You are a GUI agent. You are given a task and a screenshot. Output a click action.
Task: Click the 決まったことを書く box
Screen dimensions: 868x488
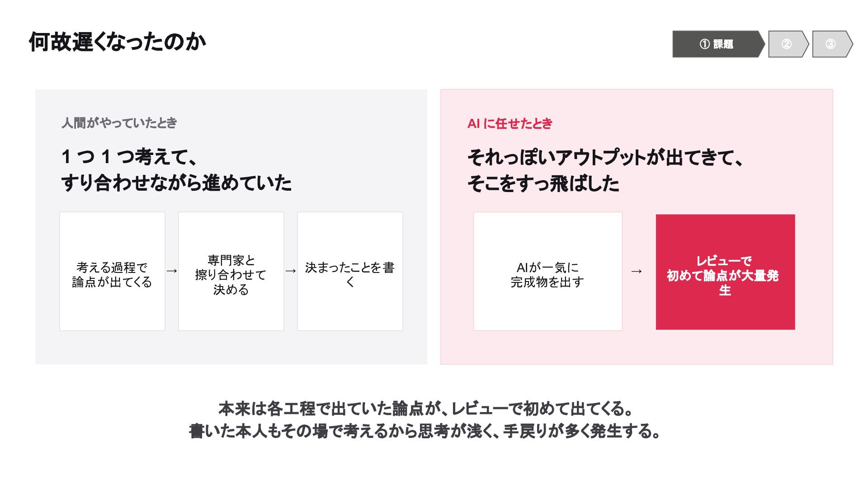click(x=350, y=271)
